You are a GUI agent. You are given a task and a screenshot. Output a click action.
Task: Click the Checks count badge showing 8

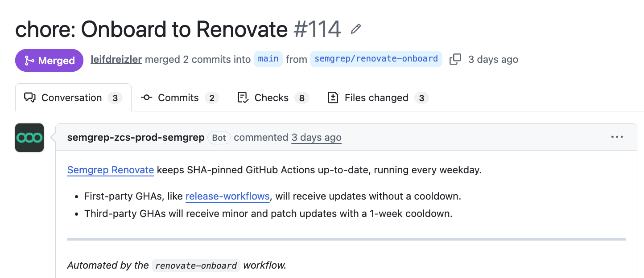(x=301, y=98)
